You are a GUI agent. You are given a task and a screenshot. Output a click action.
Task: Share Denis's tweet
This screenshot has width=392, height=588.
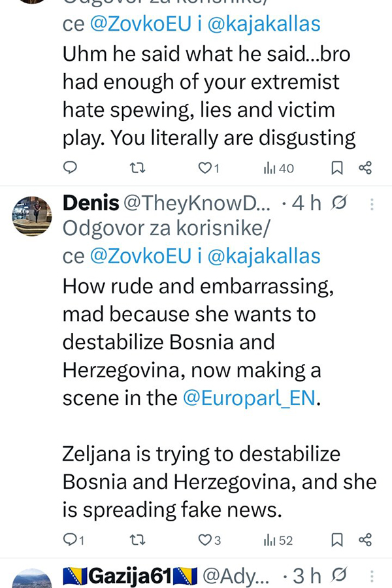(x=366, y=540)
